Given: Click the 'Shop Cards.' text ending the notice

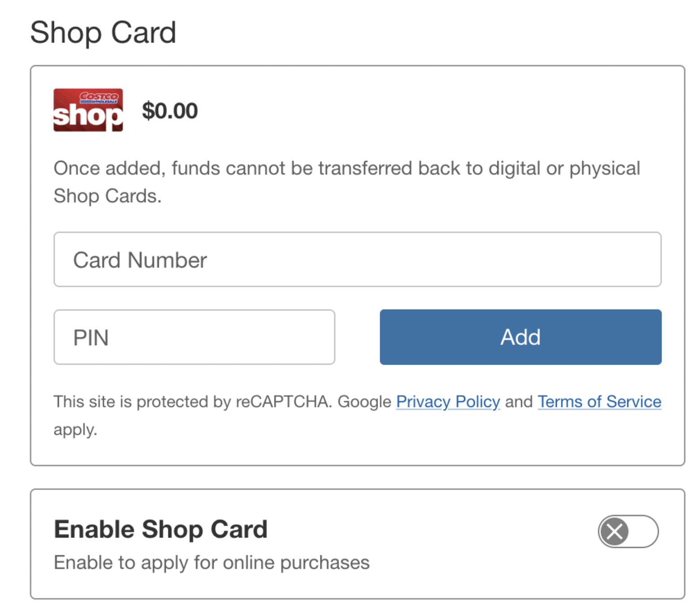Looking at the screenshot, I should pos(108,196).
